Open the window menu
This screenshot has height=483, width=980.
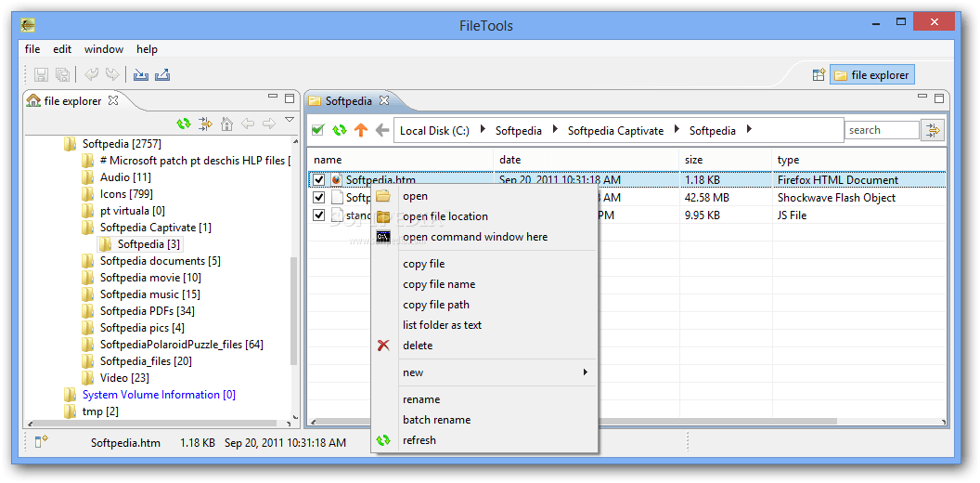tap(104, 49)
